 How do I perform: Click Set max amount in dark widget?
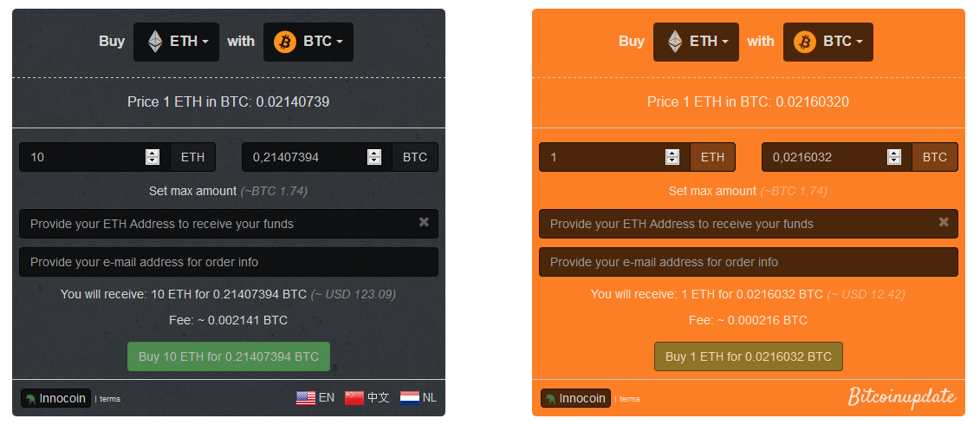tap(192, 191)
